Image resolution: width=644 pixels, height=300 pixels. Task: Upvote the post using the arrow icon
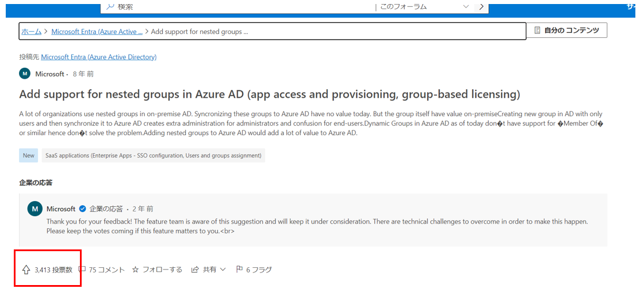point(26,270)
